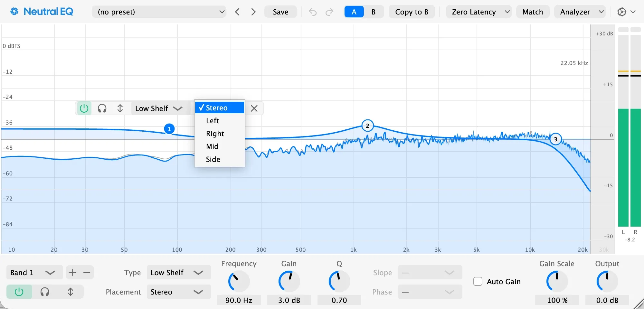Expand the Zero Latency mode dropdown
The image size is (644, 309).
(x=479, y=12)
